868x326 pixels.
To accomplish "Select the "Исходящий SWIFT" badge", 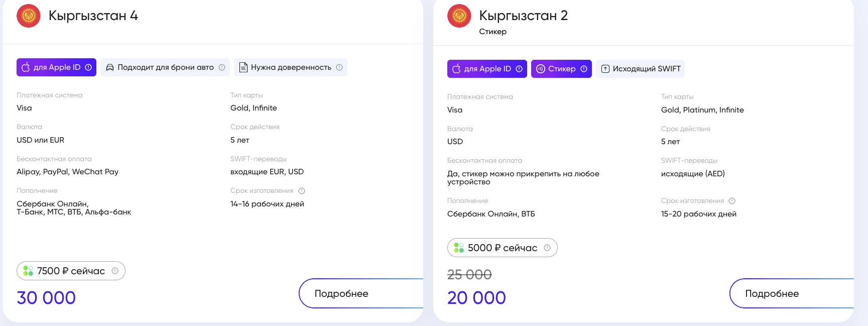I will click(x=640, y=69).
